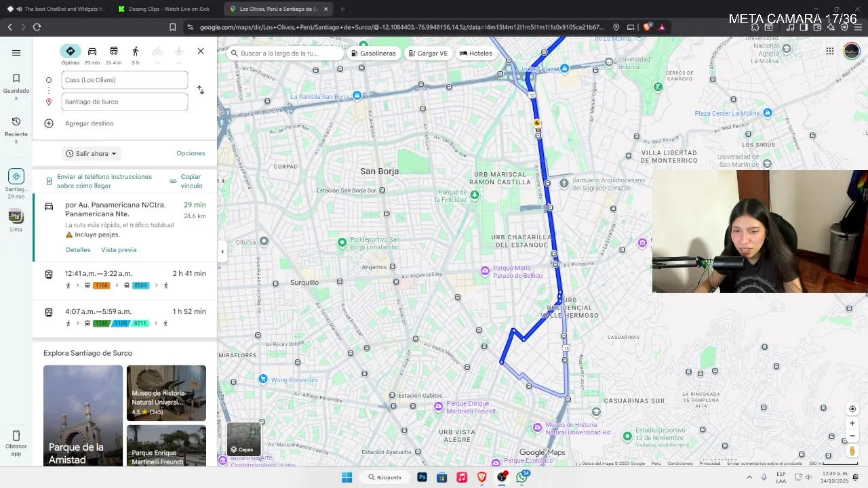Open the Guardados saved places panel
The width and height of the screenshot is (868, 488).
[16, 87]
